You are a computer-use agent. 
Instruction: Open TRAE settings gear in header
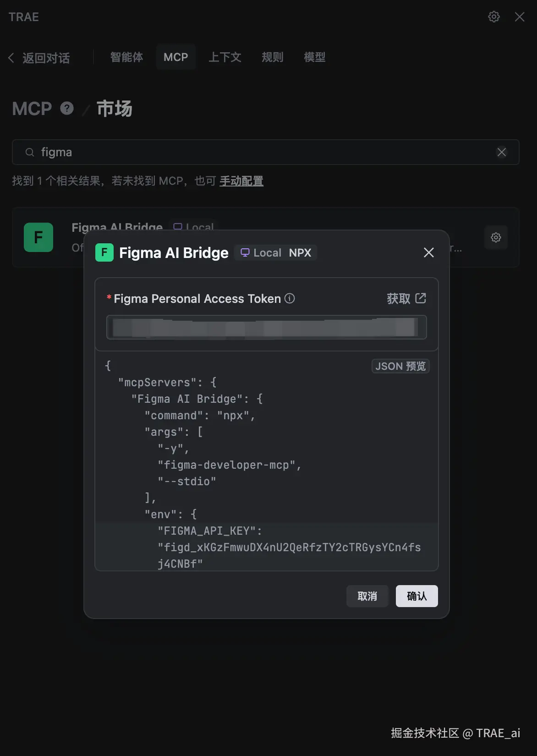point(493,17)
